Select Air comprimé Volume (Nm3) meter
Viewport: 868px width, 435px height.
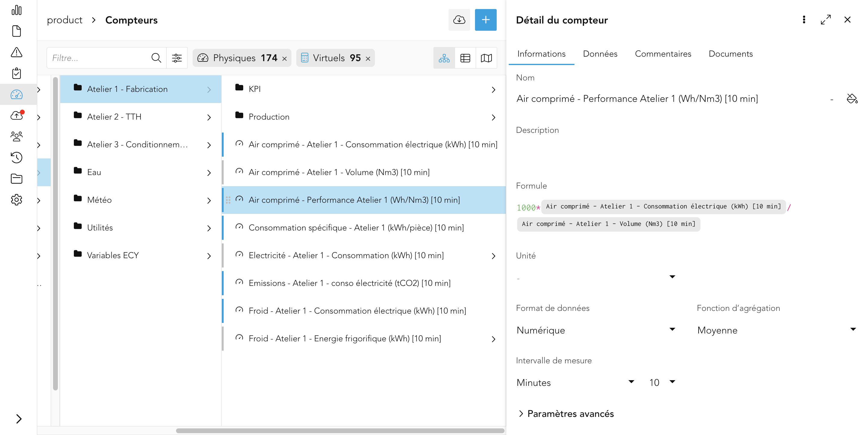364,172
